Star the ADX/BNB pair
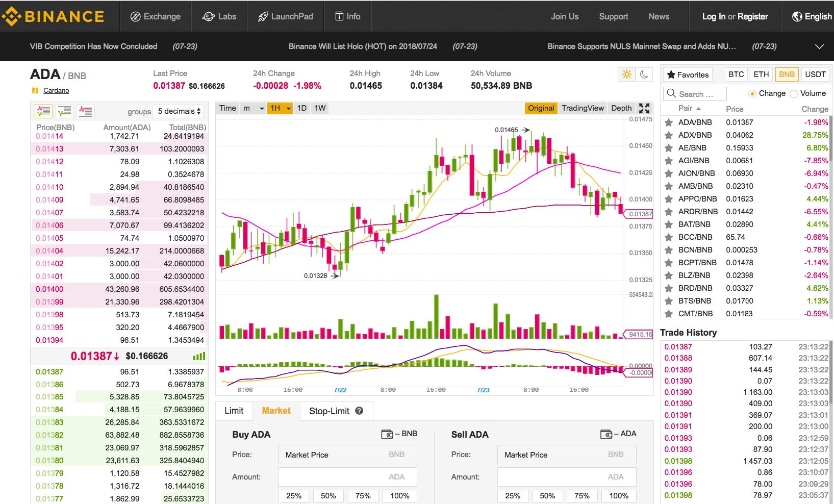This screenshot has width=834, height=504. tap(668, 135)
